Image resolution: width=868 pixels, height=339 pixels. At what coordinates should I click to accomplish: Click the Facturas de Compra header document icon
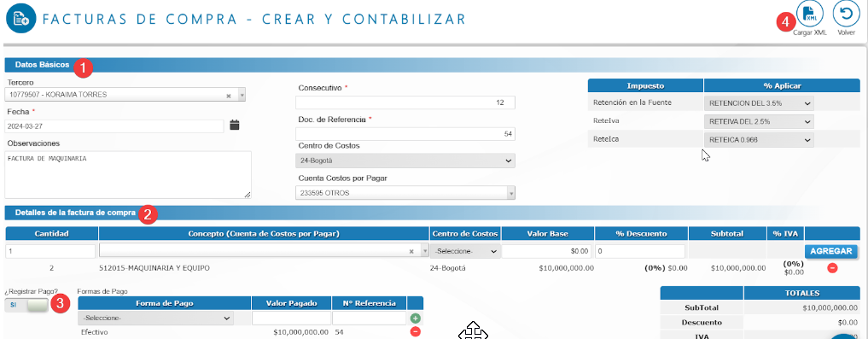coord(20,18)
